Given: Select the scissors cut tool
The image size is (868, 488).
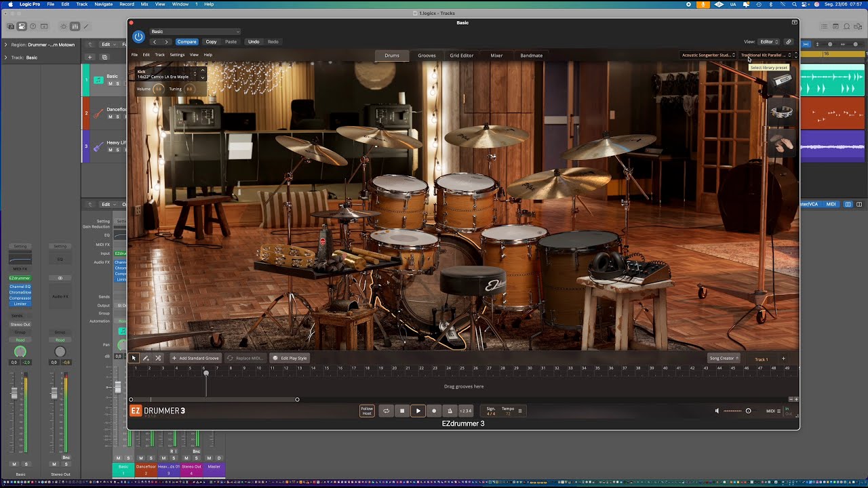Looking at the screenshot, I should point(158,358).
